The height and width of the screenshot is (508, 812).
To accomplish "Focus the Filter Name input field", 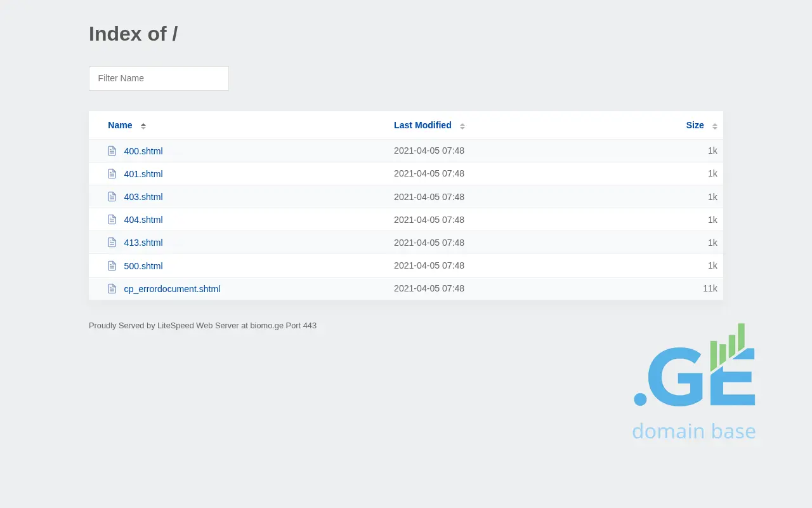I will pyautogui.click(x=159, y=78).
